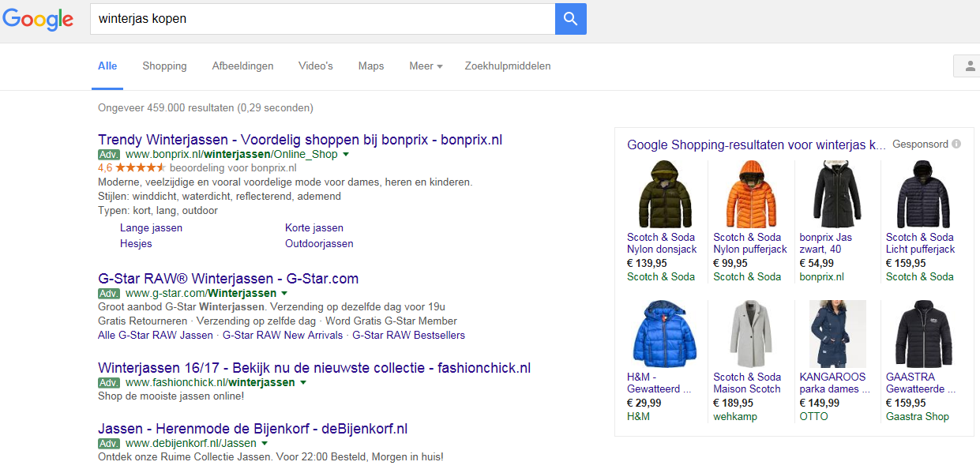Click the OTTO seller name
The width and height of the screenshot is (980, 473).
814,416
